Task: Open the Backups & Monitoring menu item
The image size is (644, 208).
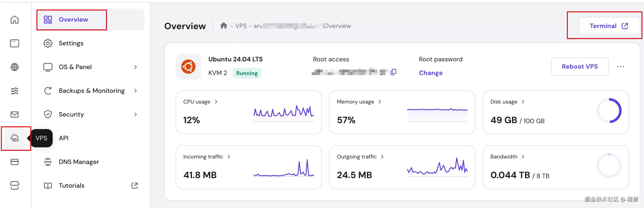Action: tap(91, 91)
